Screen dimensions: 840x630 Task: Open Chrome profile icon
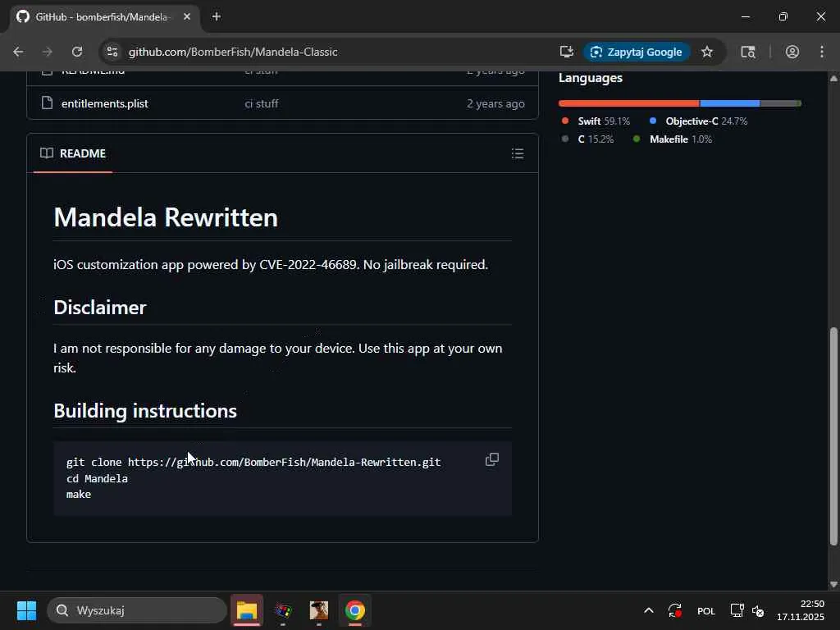[792, 52]
